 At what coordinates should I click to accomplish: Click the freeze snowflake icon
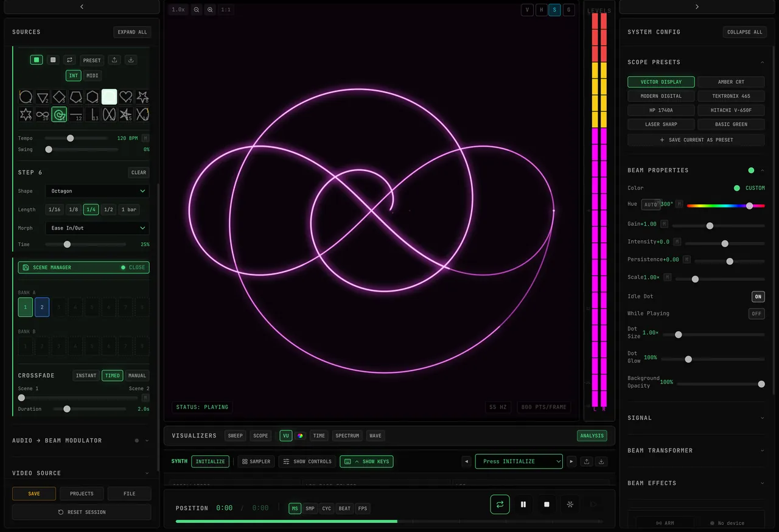pyautogui.click(x=570, y=504)
